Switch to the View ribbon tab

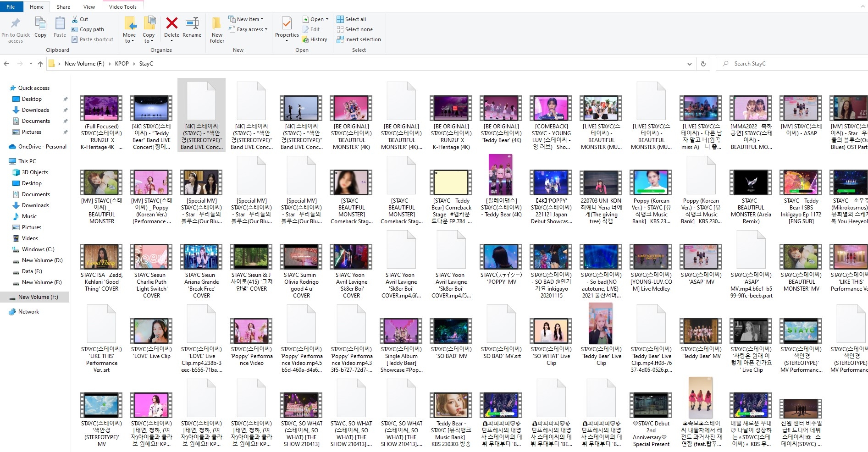89,7
